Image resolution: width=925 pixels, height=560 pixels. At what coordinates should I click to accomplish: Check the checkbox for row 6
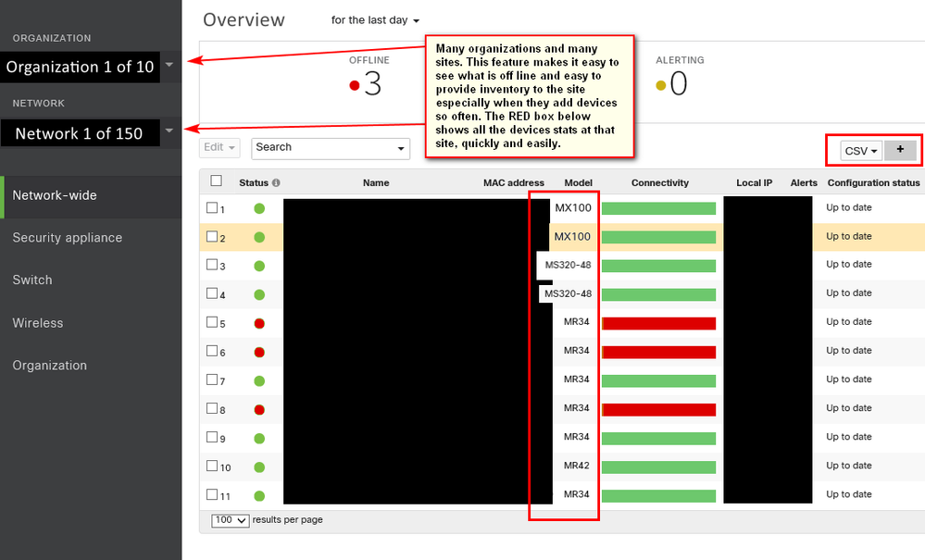click(212, 351)
